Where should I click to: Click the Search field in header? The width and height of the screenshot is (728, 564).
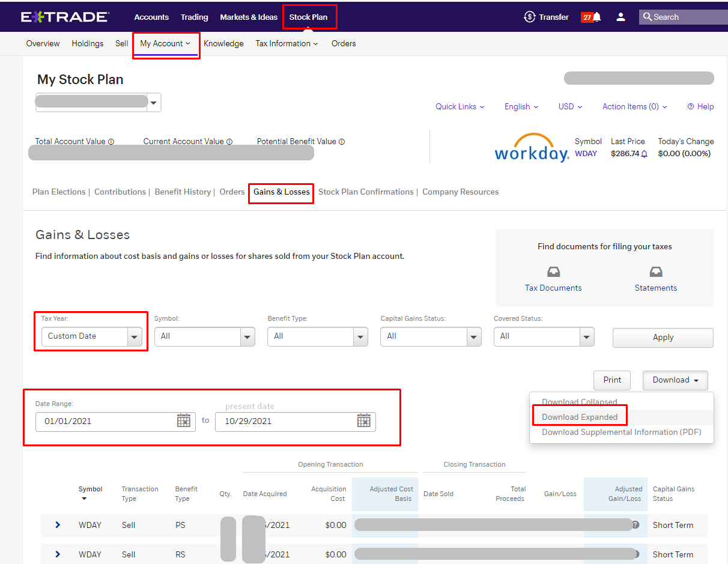click(684, 17)
